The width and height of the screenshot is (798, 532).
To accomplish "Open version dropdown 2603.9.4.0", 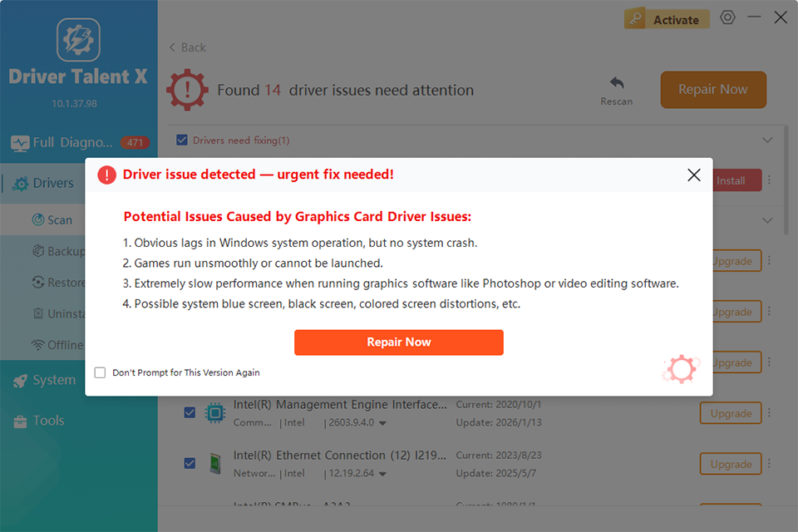I will 382,423.
